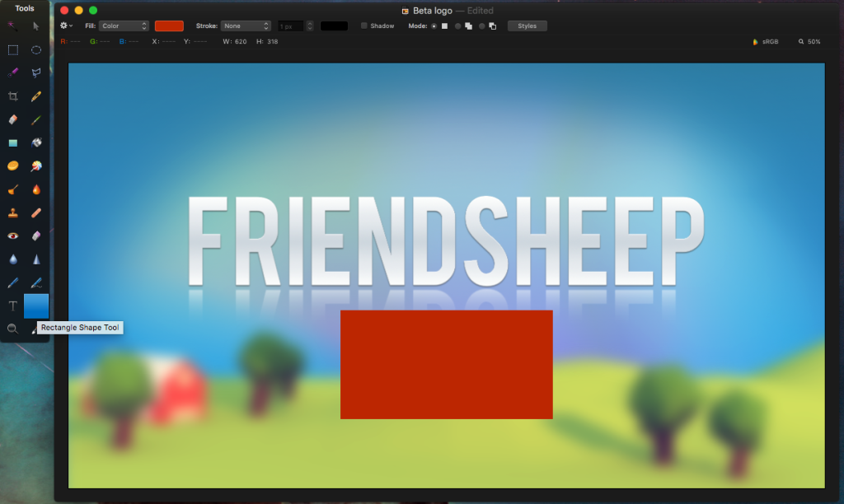Click the sRGB color profile indicator

coord(766,41)
